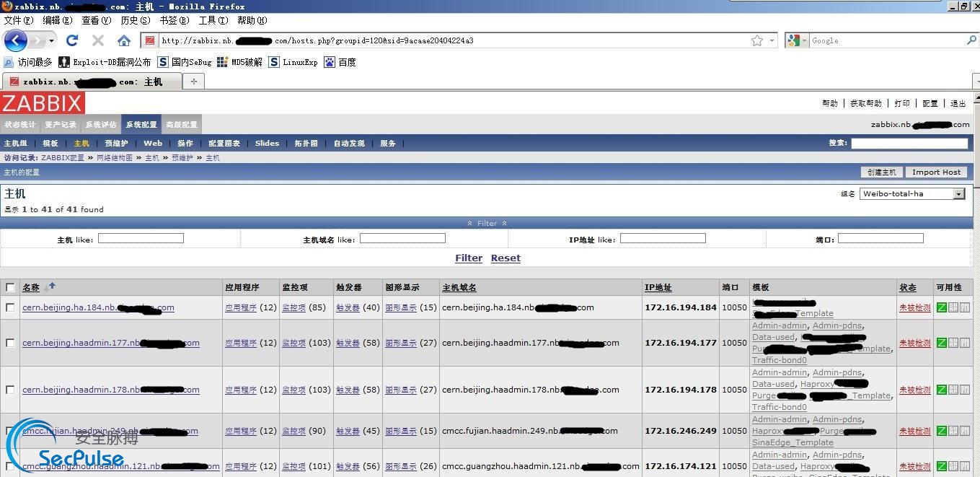Click the green Z agent icon for 172.16.194.177

tap(941, 343)
